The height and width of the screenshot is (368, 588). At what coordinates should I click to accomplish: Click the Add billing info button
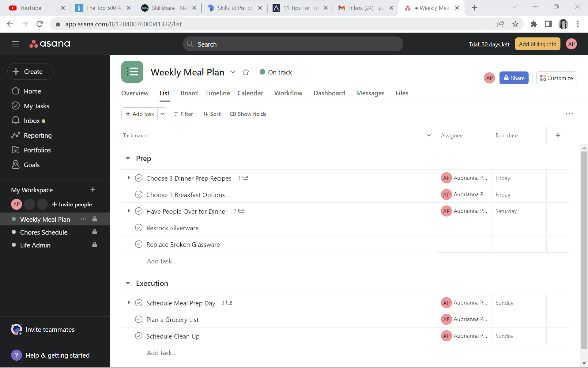tap(537, 44)
